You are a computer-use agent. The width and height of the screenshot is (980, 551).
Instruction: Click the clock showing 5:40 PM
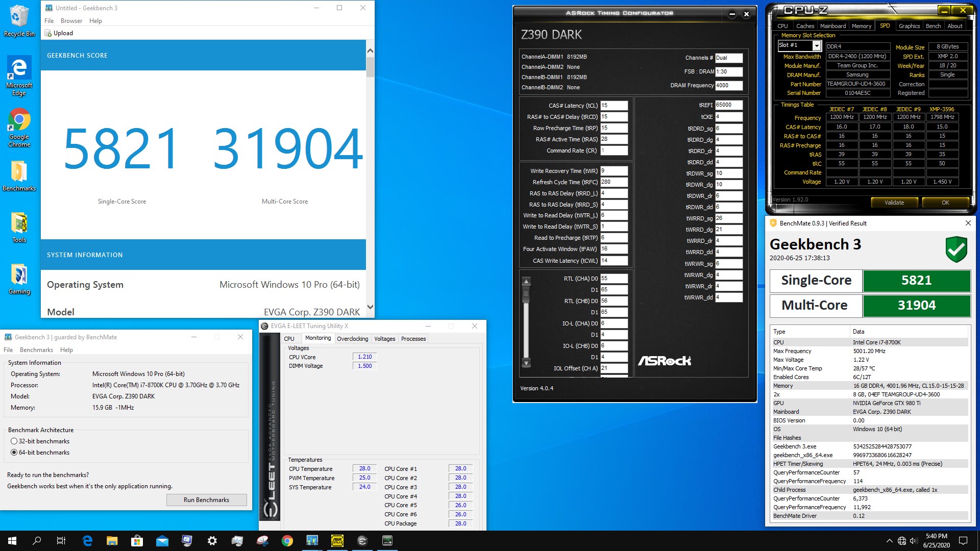tap(936, 536)
